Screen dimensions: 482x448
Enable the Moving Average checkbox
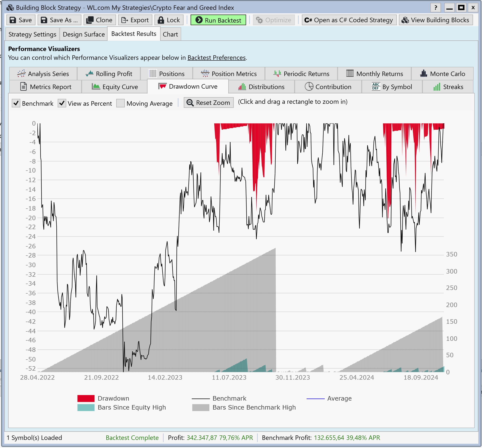pos(120,104)
